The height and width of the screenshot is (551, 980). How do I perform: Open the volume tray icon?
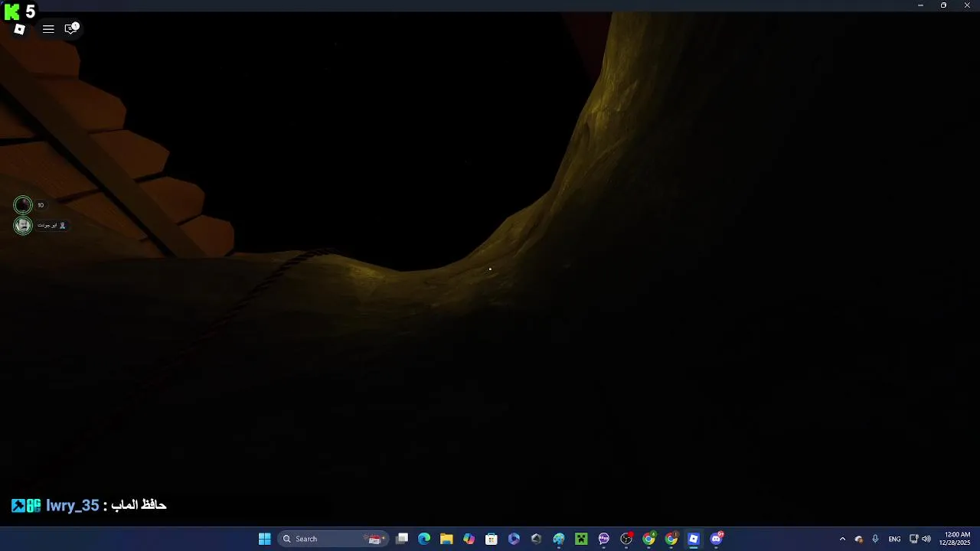pos(926,539)
